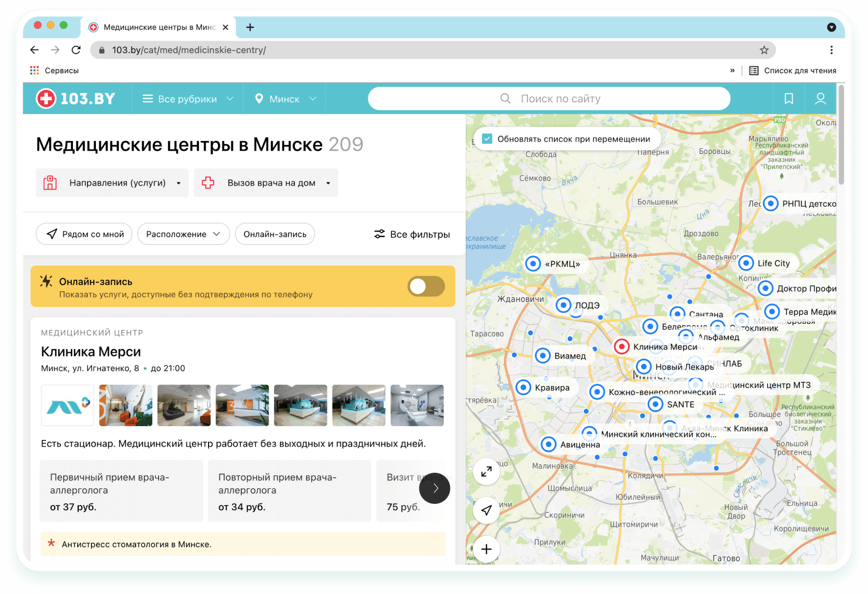Open the Минск city selector
868x594 pixels.
[x=285, y=99]
